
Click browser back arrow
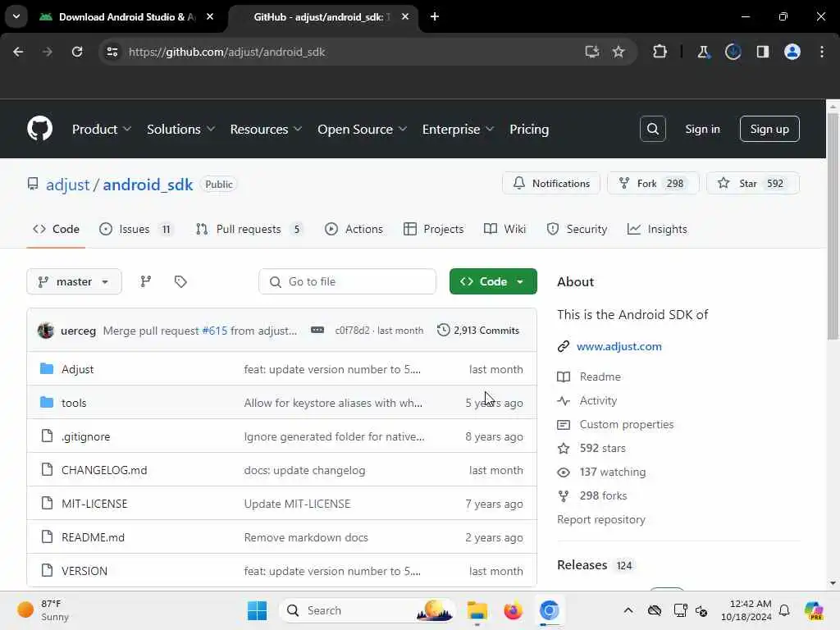coord(18,52)
